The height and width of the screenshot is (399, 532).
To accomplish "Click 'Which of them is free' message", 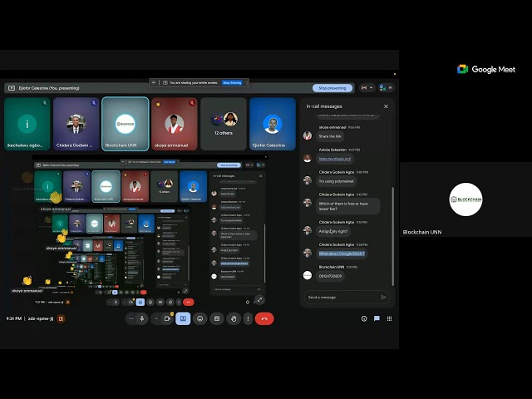I will tap(347, 206).
